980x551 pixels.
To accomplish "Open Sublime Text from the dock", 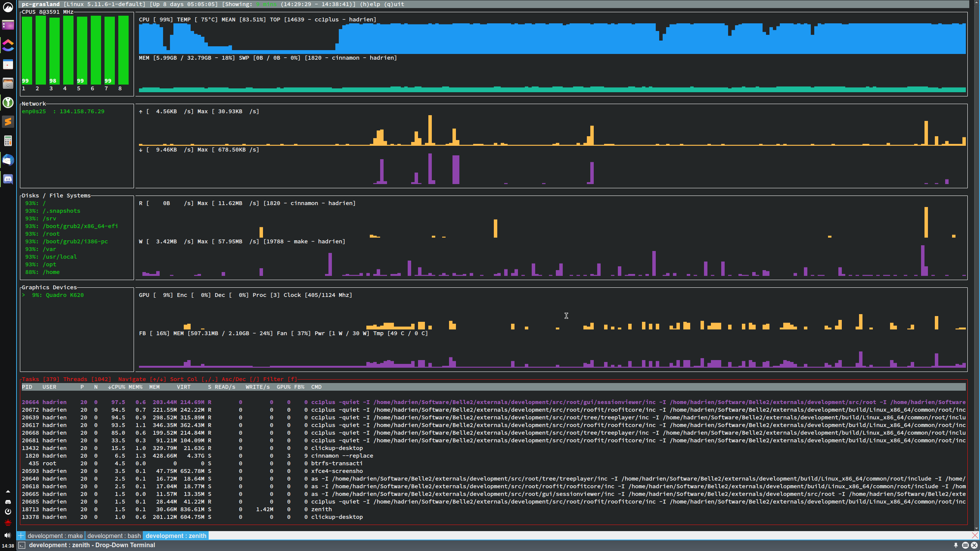I will coord(8,122).
